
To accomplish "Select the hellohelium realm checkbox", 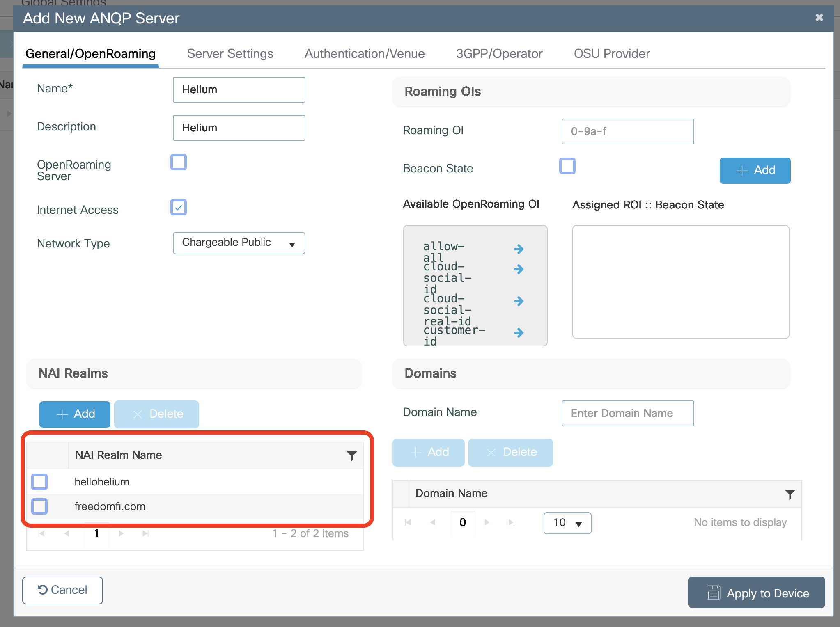I will coord(39,482).
